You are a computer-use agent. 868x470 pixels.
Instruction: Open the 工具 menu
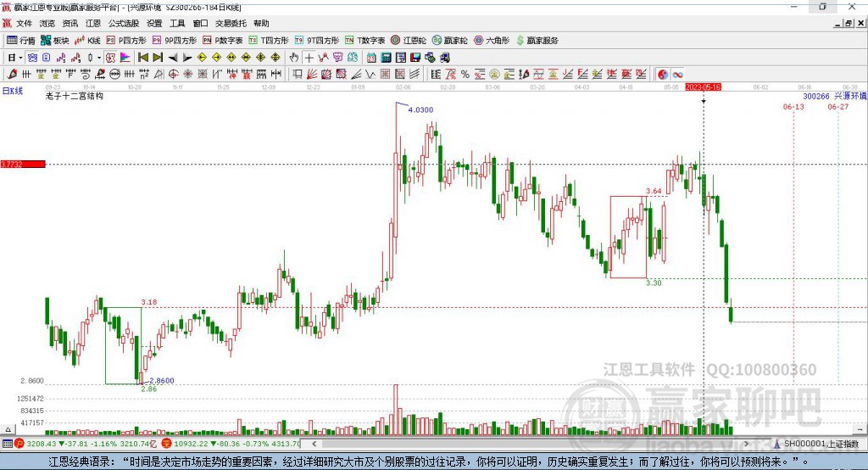[x=177, y=23]
